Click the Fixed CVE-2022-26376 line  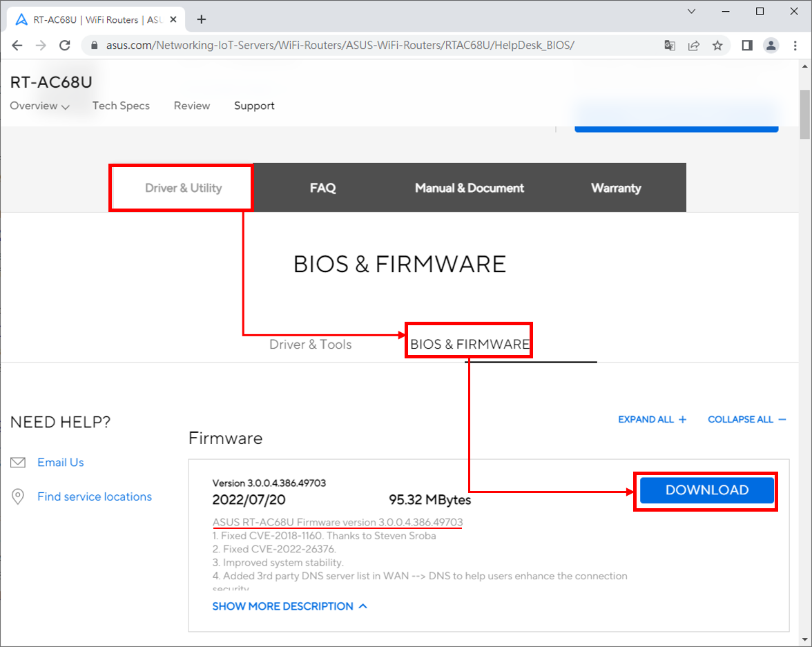[275, 549]
